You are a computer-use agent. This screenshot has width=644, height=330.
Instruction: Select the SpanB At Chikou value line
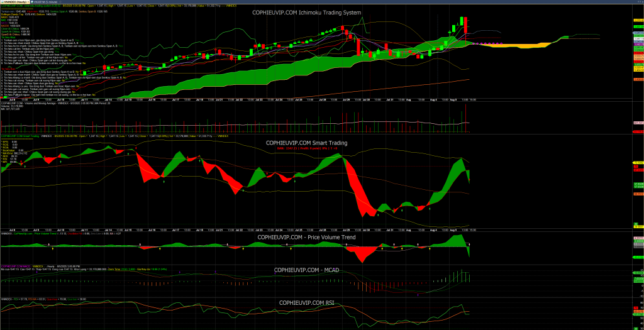coord(16,35)
